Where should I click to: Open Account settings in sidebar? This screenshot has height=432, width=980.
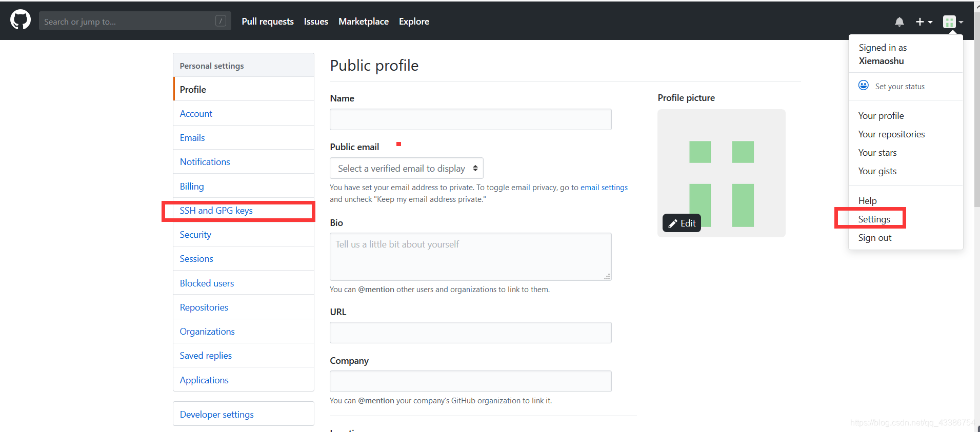244,113
